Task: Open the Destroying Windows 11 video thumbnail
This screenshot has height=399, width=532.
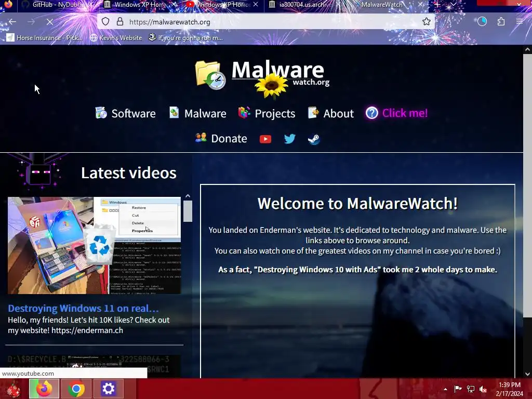Action: tap(95, 245)
